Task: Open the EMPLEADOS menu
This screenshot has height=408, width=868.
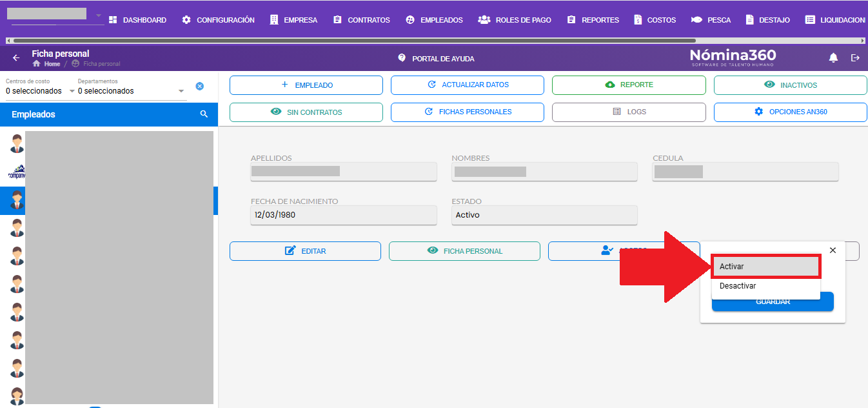Action: pyautogui.click(x=434, y=20)
